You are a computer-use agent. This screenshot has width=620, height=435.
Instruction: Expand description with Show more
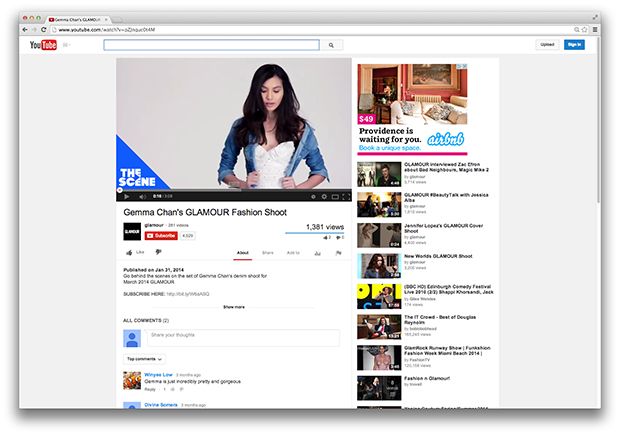234,307
